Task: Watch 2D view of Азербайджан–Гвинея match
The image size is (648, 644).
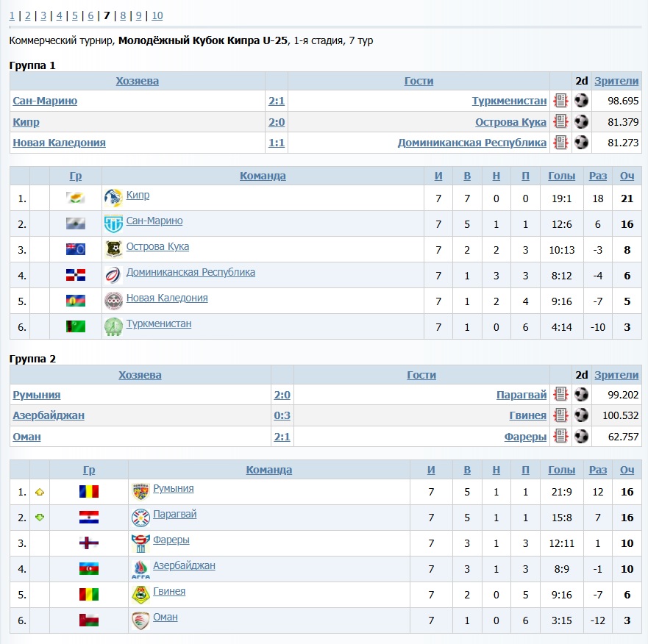Action: [581, 415]
